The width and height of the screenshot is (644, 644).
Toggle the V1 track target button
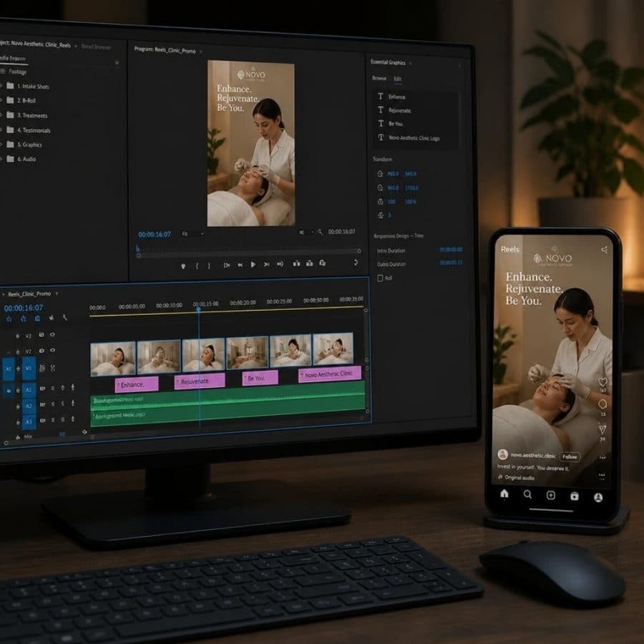click(x=29, y=369)
